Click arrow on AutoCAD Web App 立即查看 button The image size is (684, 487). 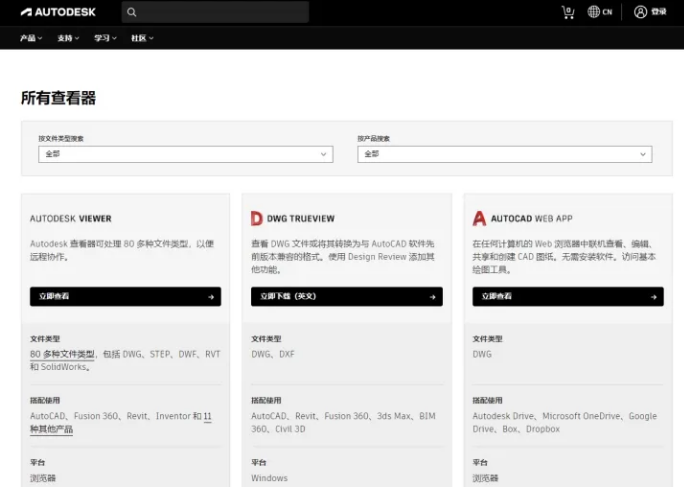(653, 297)
